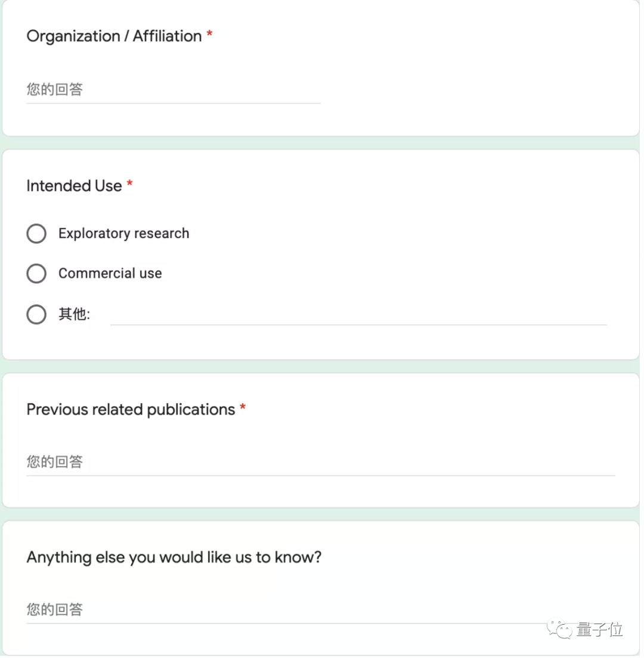Click the red asterisk beside Intended Use

pos(129,186)
